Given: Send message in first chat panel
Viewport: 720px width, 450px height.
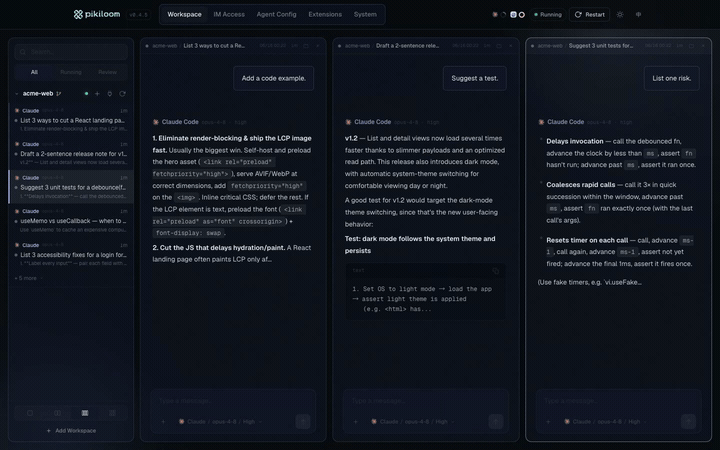Looking at the screenshot, I should point(303,421).
